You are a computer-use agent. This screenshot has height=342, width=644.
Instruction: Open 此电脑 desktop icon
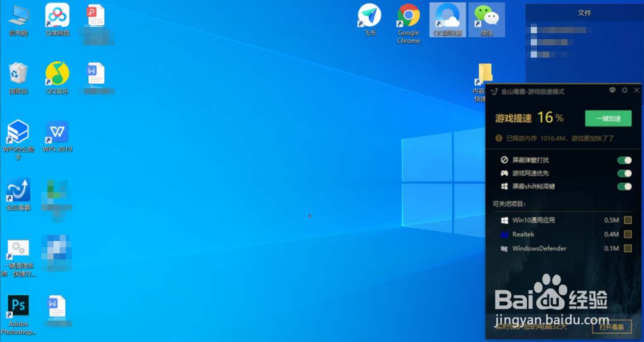point(18,20)
